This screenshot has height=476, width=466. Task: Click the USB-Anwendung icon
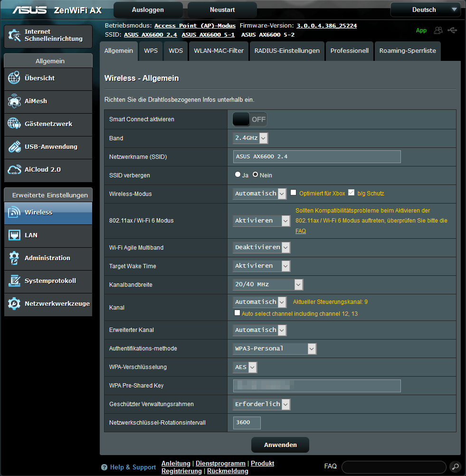[x=14, y=146]
